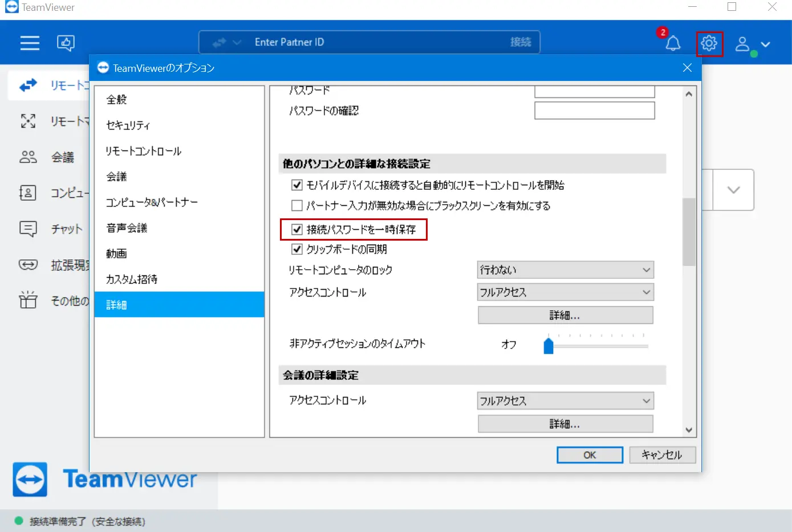Click the inactive session timeout slider handle
The image size is (792, 532).
coord(549,346)
